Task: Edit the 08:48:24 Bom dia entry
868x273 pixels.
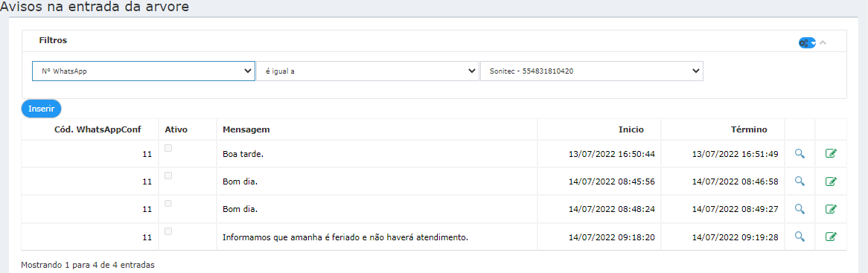Action: (x=830, y=208)
